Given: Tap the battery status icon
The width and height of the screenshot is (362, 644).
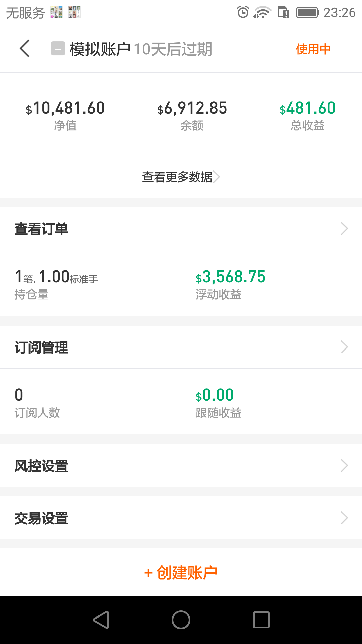Looking at the screenshot, I should (x=307, y=13).
